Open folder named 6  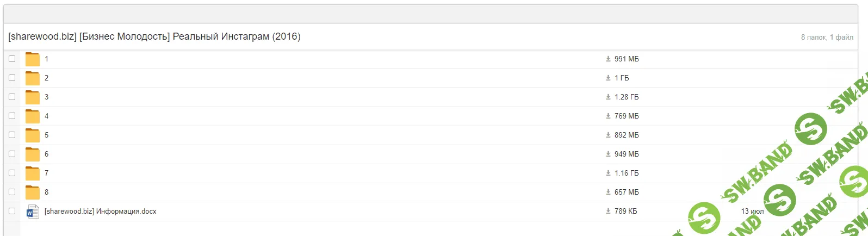[x=46, y=154]
